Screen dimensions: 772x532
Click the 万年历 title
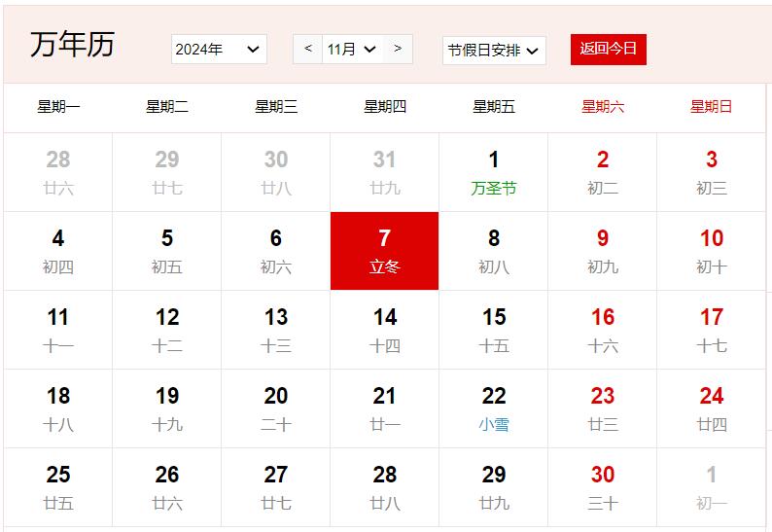[73, 45]
